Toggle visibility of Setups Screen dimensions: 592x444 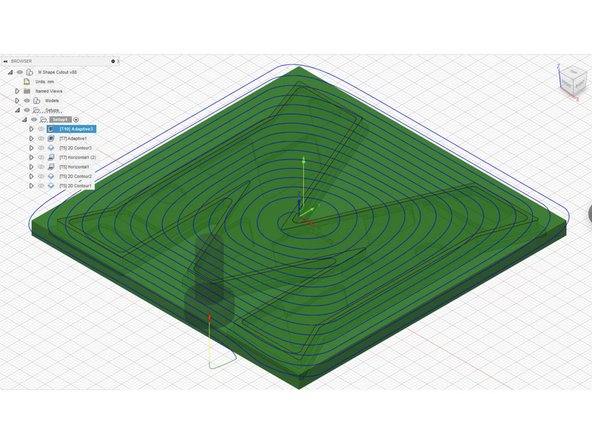point(27,110)
